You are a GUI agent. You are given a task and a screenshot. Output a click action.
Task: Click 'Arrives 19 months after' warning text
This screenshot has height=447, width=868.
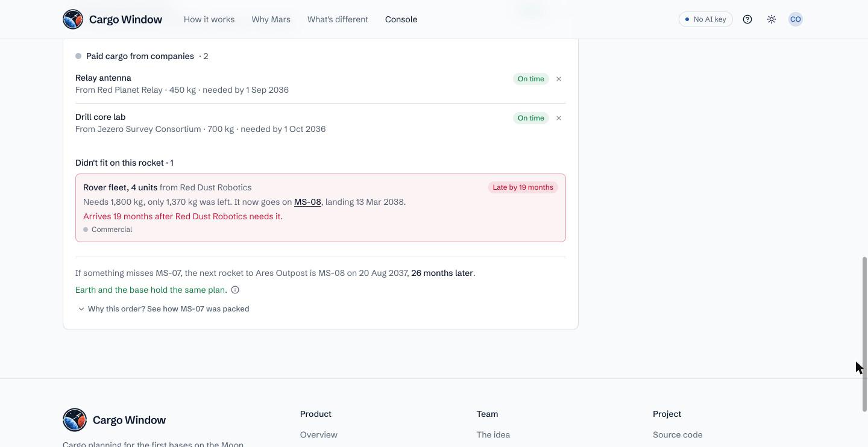pos(183,216)
